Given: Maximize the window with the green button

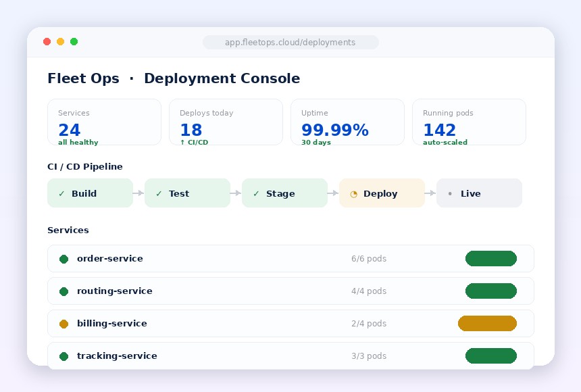Looking at the screenshot, I should [74, 41].
